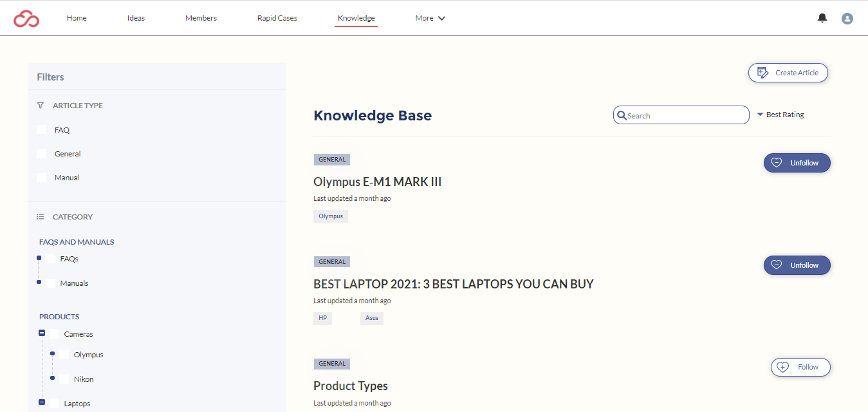Click the Create Article pencil icon
This screenshot has height=412, width=868.
click(x=763, y=73)
